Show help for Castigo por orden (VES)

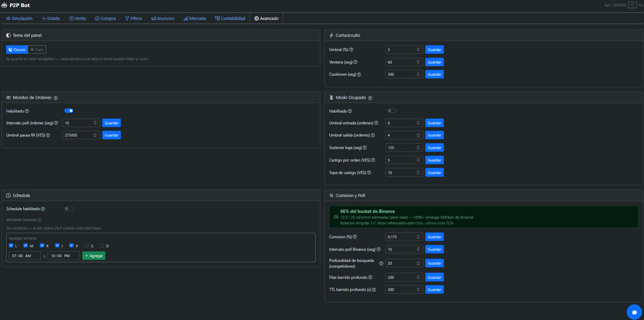373,160
